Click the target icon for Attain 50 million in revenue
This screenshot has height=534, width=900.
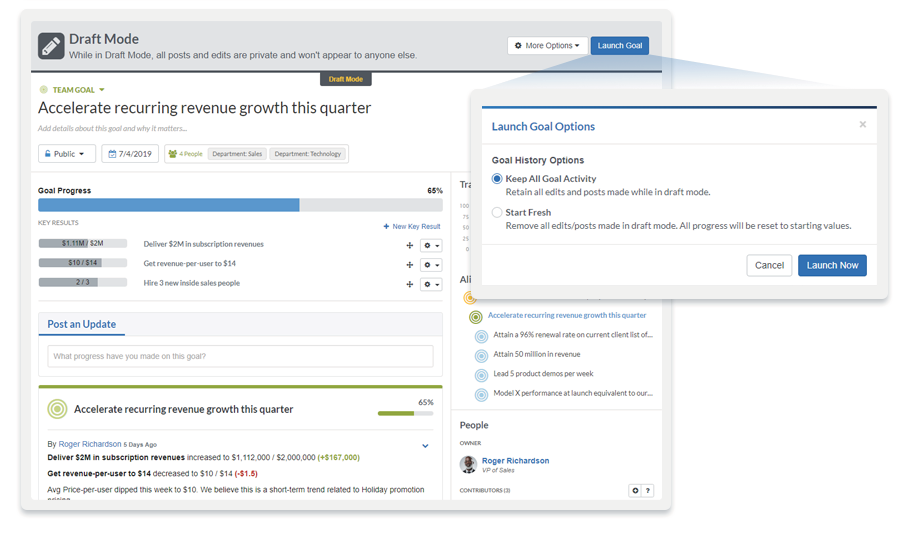pos(482,356)
